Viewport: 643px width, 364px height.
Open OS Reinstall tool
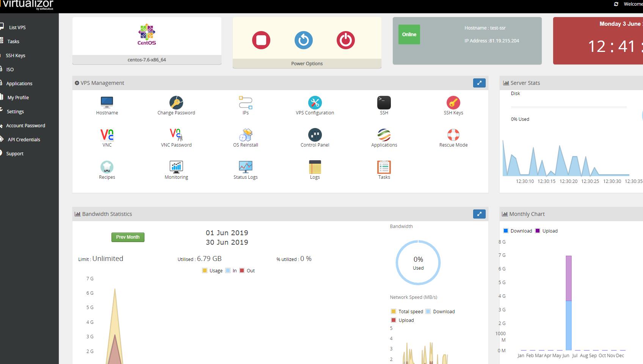pos(246,135)
